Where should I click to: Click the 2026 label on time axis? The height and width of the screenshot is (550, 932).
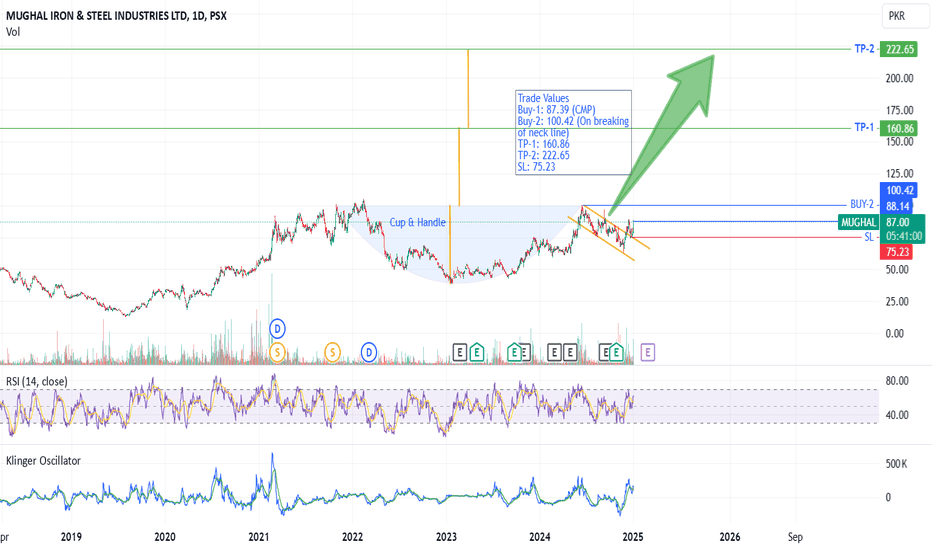pyautogui.click(x=730, y=537)
